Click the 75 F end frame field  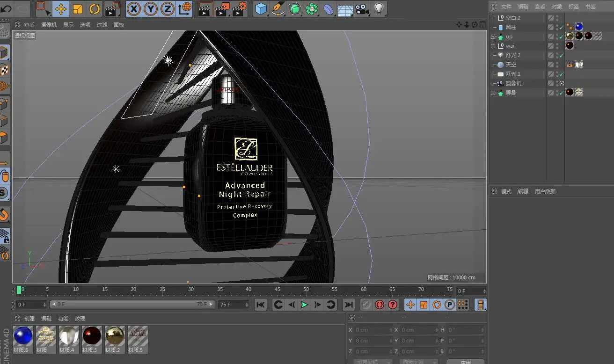tap(234, 305)
